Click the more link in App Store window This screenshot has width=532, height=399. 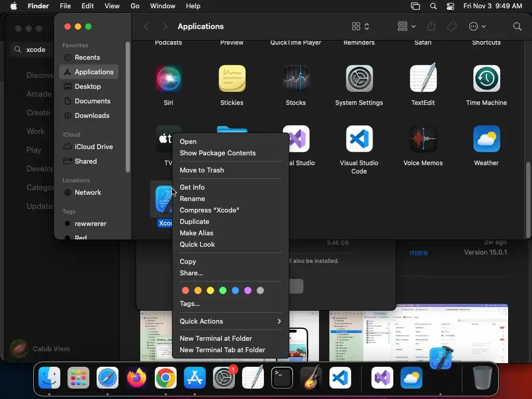418,253
